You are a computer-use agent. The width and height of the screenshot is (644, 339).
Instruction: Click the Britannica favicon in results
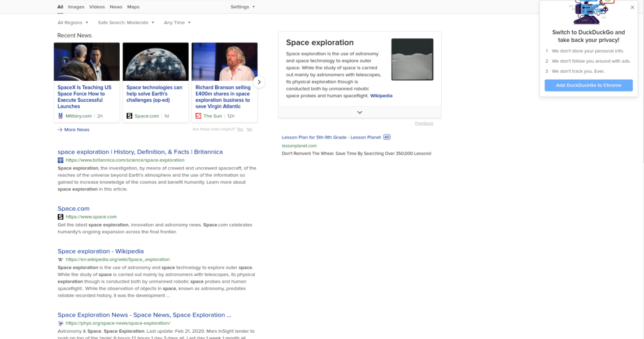pyautogui.click(x=60, y=160)
